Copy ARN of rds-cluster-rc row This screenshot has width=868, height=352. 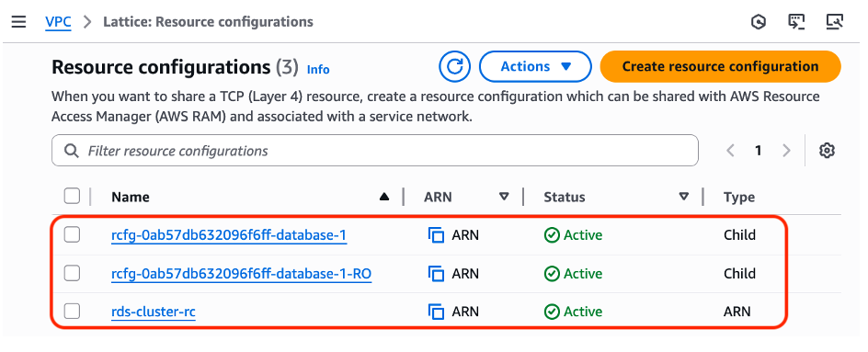point(437,312)
